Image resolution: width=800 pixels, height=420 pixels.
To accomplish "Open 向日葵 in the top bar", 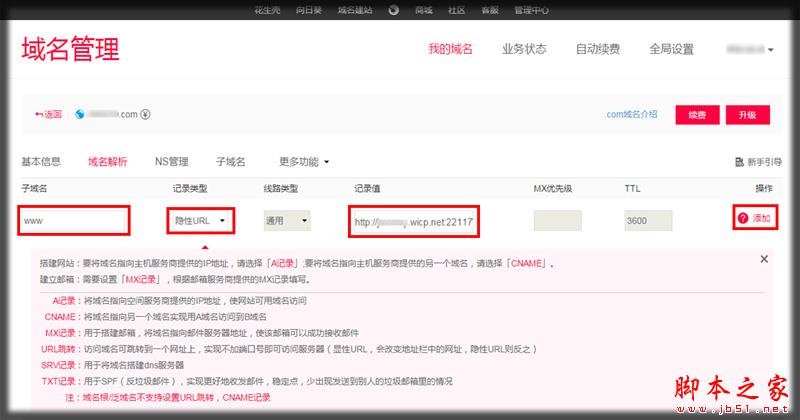I will (x=309, y=10).
